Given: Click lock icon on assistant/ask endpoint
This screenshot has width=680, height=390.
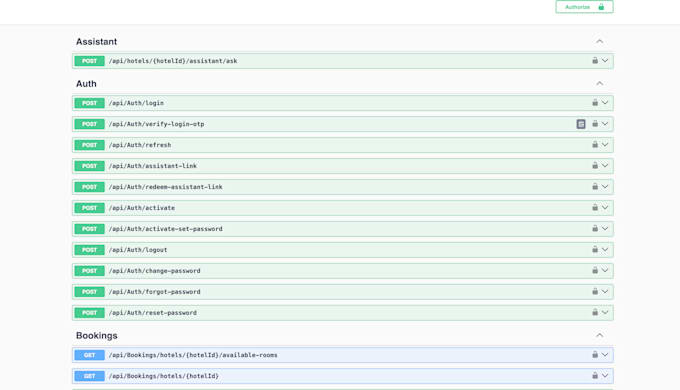Looking at the screenshot, I should tap(595, 61).
